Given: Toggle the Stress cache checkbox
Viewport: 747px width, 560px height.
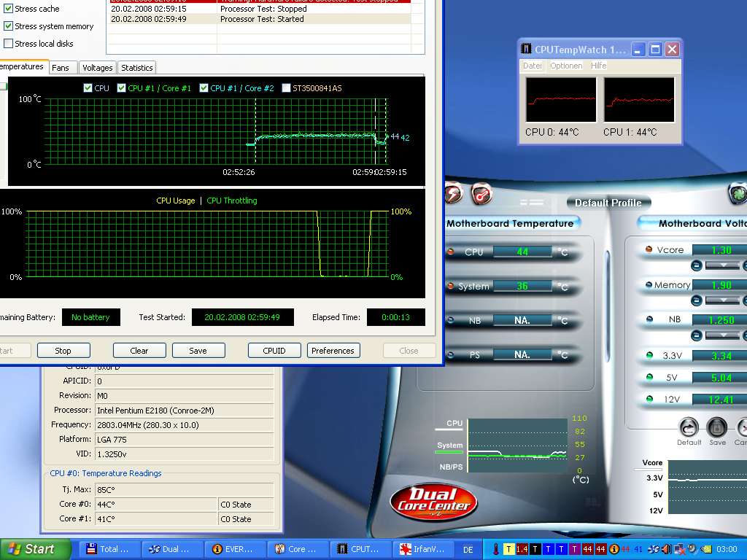Looking at the screenshot, I should [8, 9].
